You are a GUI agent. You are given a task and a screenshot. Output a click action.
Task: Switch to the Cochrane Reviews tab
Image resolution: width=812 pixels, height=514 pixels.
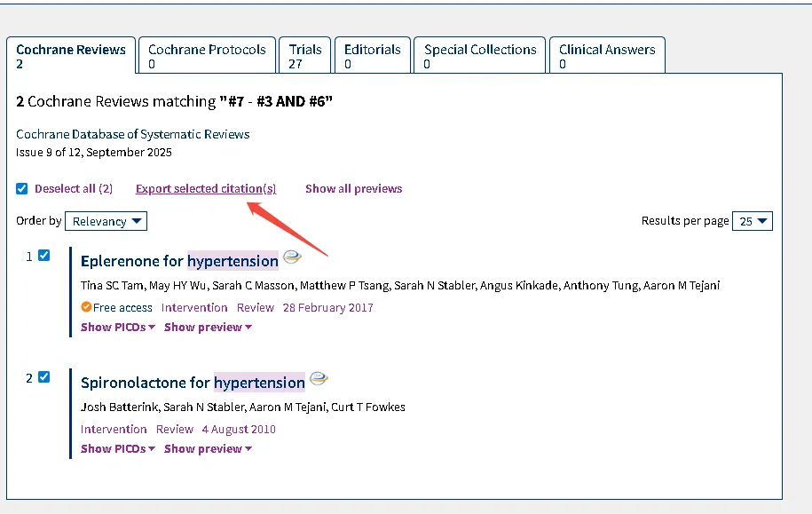(71, 56)
